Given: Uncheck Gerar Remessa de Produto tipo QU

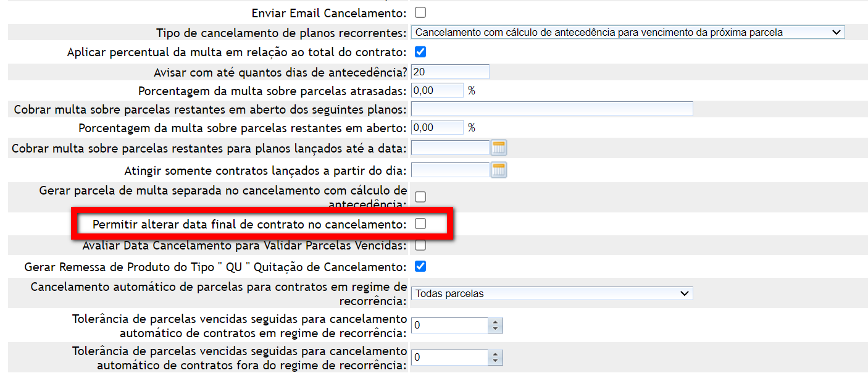Looking at the screenshot, I should coord(420,267).
